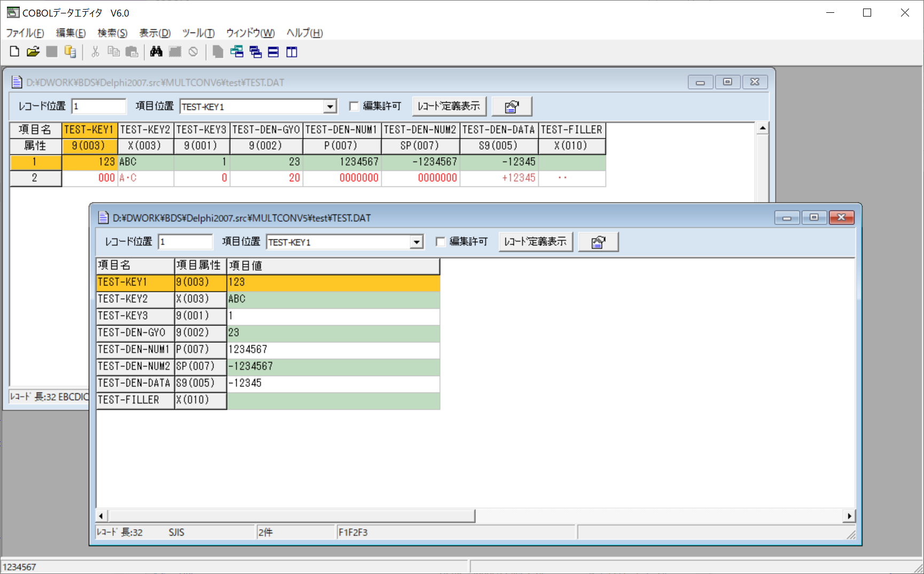The width and height of the screenshot is (924, 574).
Task: Click SP(007) attribute in MULTCONV5 list
Action: pyautogui.click(x=200, y=367)
